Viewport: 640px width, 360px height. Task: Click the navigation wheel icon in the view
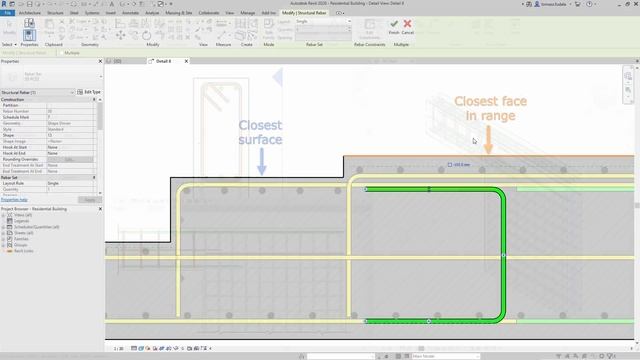(x=628, y=76)
